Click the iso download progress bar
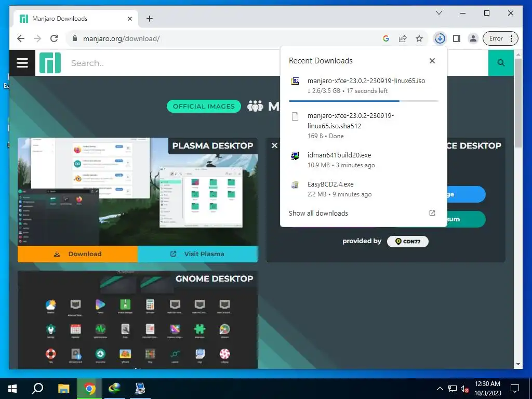The height and width of the screenshot is (399, 532). (363, 101)
